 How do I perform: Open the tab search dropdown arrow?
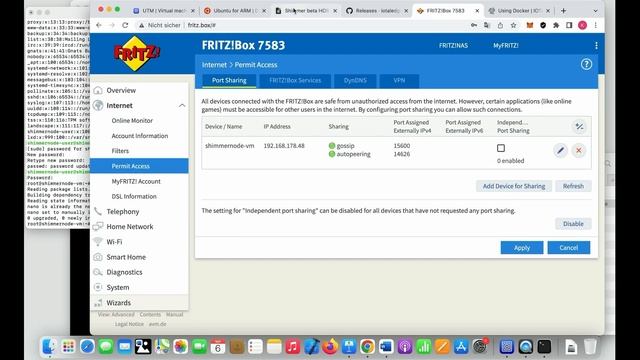pos(595,11)
